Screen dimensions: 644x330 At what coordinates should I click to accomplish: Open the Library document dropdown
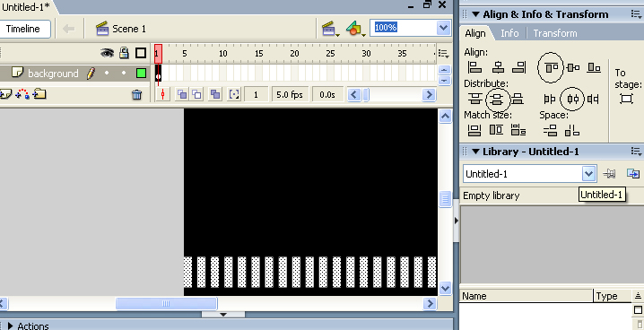(x=588, y=174)
